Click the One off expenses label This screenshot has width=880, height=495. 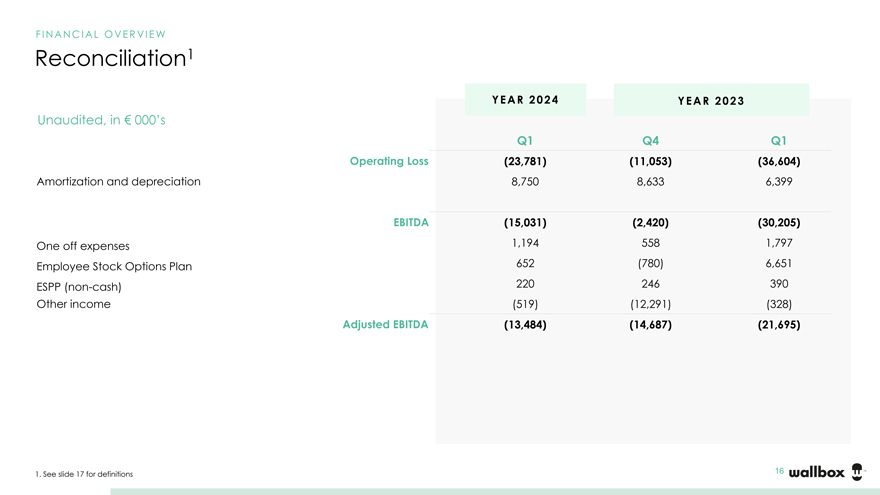tap(83, 246)
